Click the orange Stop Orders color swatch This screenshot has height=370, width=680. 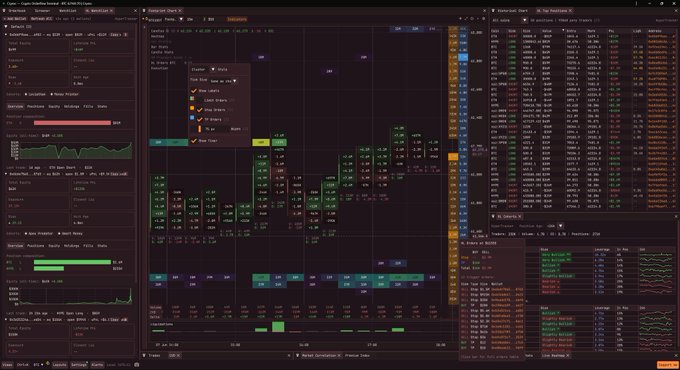(x=192, y=108)
